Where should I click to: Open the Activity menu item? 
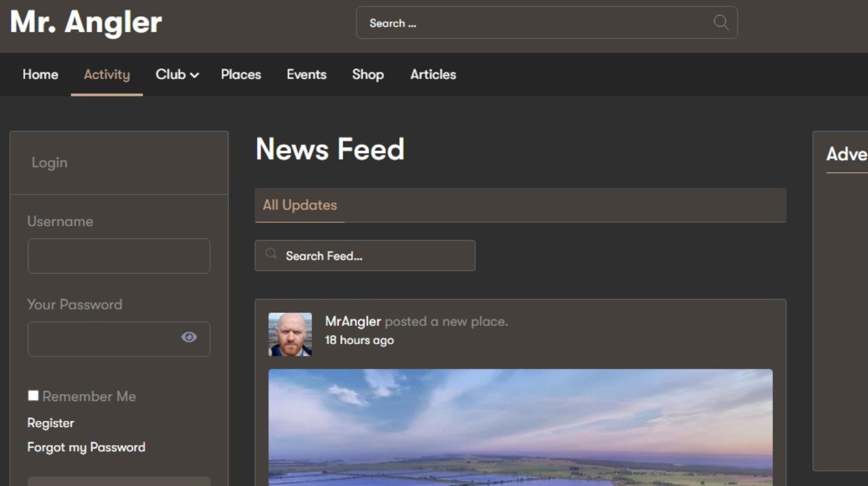pyautogui.click(x=107, y=75)
